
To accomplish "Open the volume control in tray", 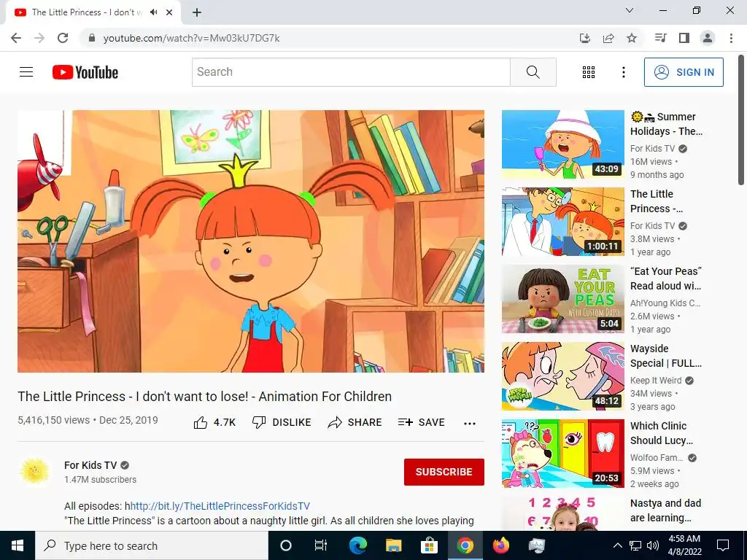I will (653, 545).
